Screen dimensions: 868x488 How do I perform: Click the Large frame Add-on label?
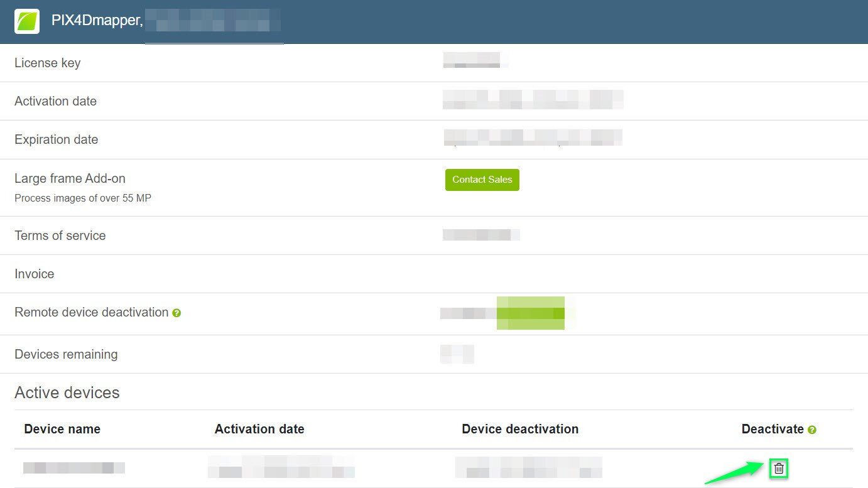point(69,178)
